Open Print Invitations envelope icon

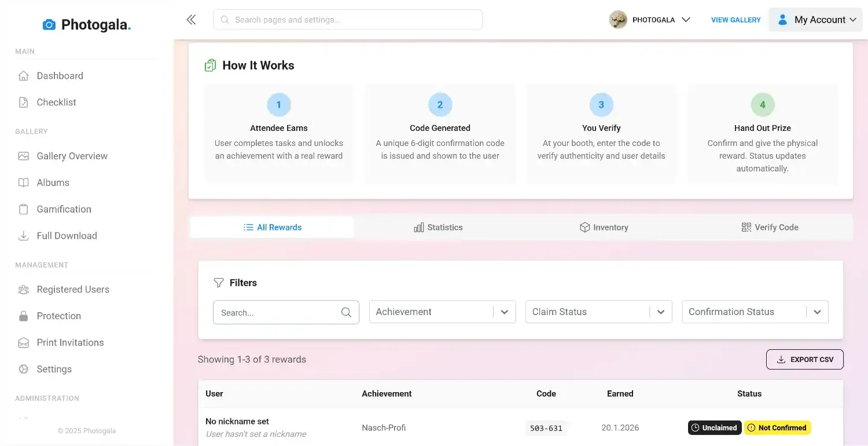click(23, 342)
